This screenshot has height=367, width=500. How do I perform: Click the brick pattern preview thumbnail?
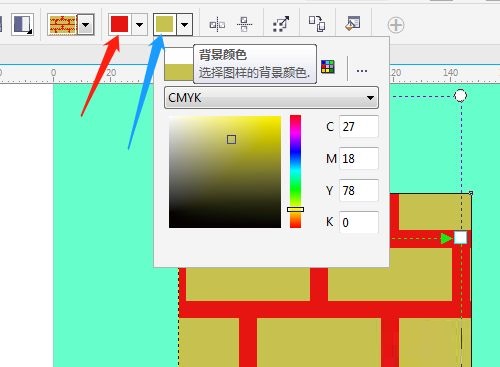coord(62,25)
